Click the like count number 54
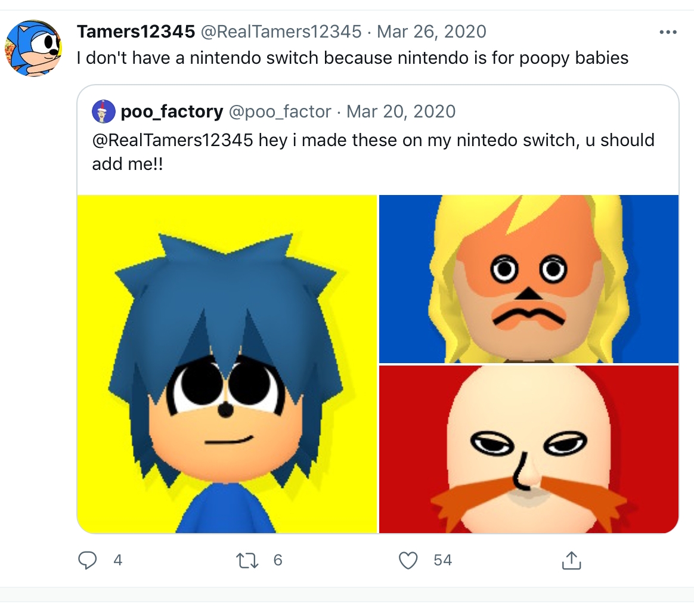The height and width of the screenshot is (616, 694). [442, 560]
